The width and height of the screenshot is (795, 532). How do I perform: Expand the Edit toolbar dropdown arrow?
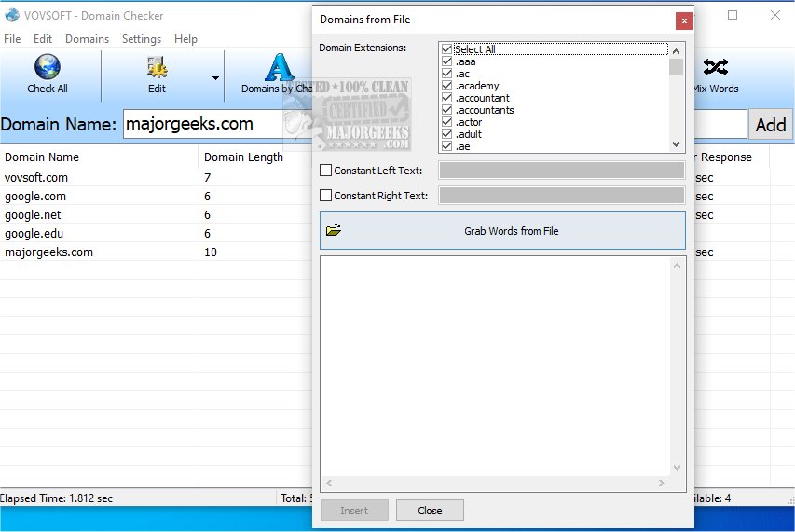[x=215, y=77]
